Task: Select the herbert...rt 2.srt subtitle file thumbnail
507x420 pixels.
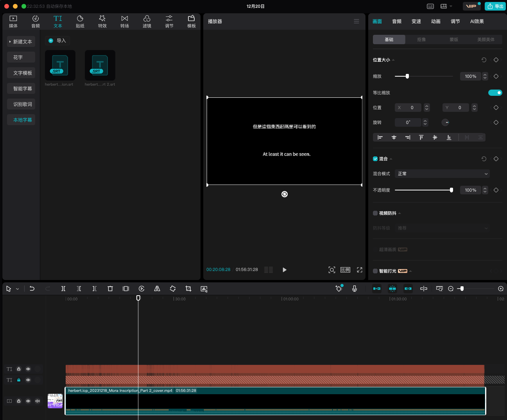Action: tap(100, 65)
